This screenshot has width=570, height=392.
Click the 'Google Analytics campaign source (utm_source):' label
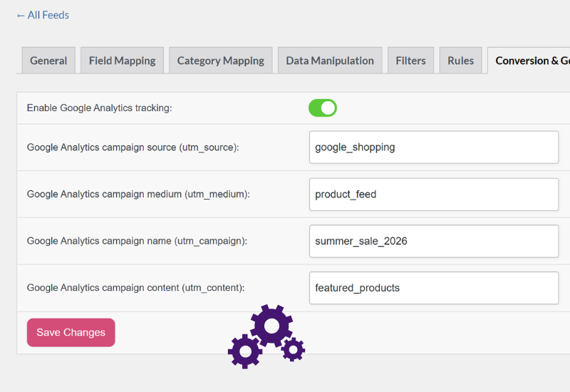coord(133,148)
